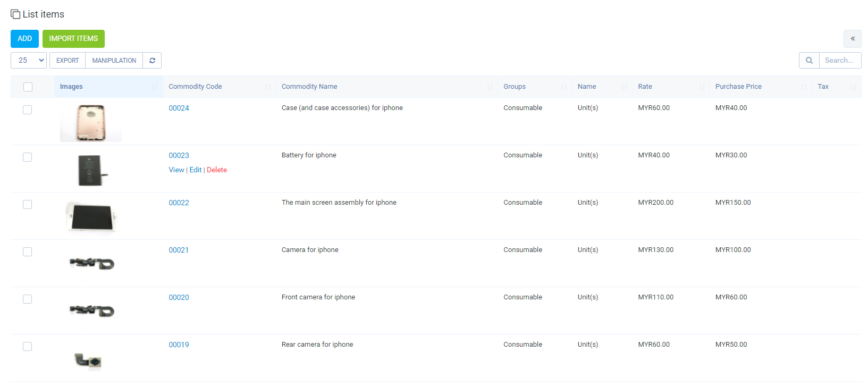Click 'Camera for iphone' name cell
Viewport: 868px width, 385px height.
pyautogui.click(x=310, y=250)
